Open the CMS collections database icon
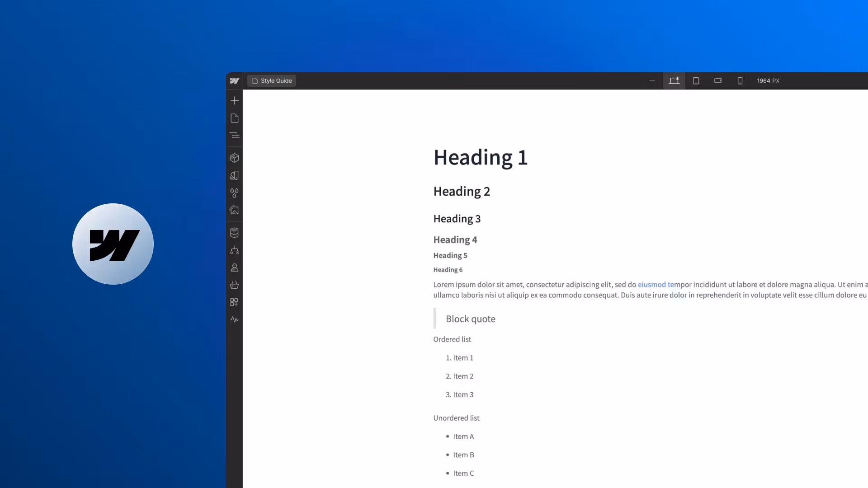Image resolution: width=868 pixels, height=488 pixels. (x=234, y=233)
